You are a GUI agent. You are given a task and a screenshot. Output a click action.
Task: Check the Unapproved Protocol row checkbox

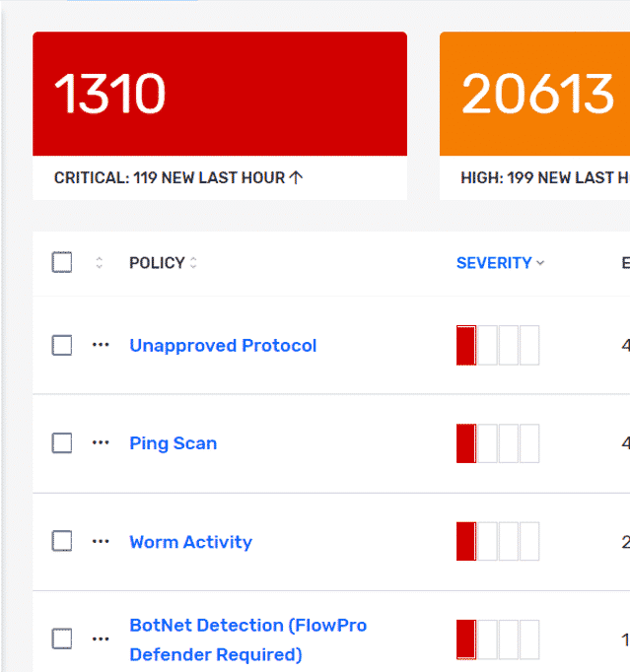62,345
